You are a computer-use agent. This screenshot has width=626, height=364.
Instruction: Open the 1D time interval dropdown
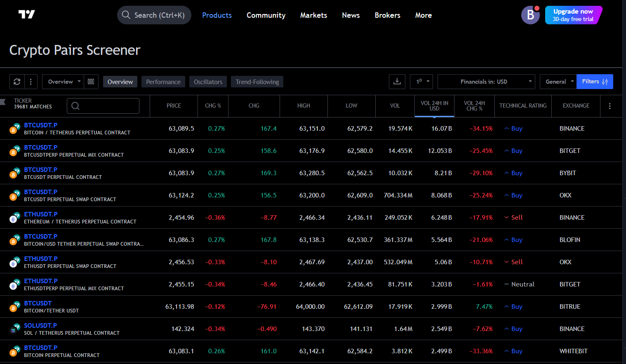click(x=421, y=82)
